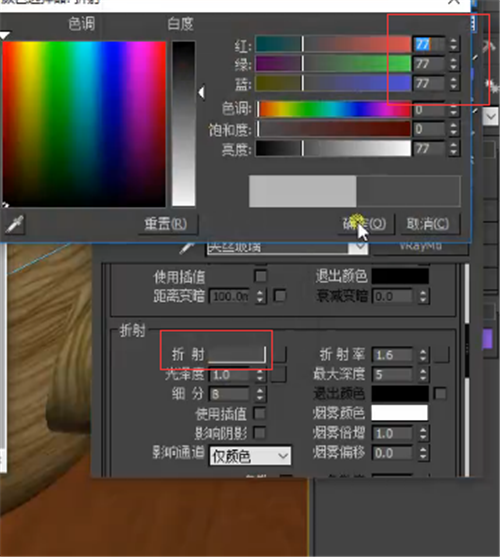Pick a screen color with the eyedropper in color selector
This screenshot has width=500, height=557.
pyautogui.click(x=15, y=225)
